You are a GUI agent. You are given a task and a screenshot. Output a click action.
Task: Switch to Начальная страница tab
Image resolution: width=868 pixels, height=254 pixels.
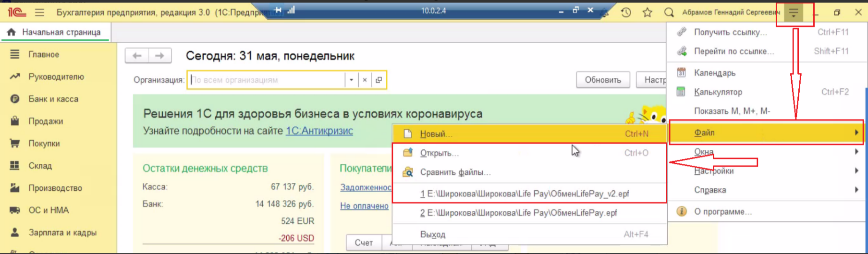tap(55, 32)
